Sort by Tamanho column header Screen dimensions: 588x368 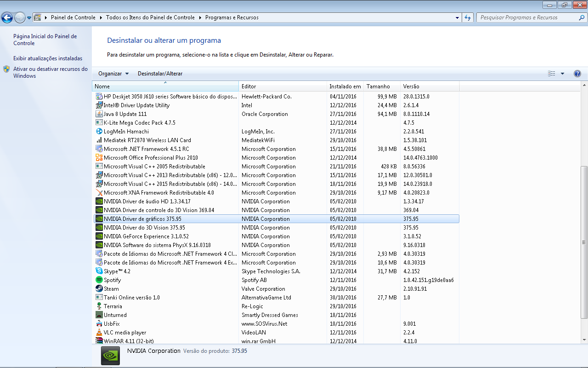coord(382,86)
